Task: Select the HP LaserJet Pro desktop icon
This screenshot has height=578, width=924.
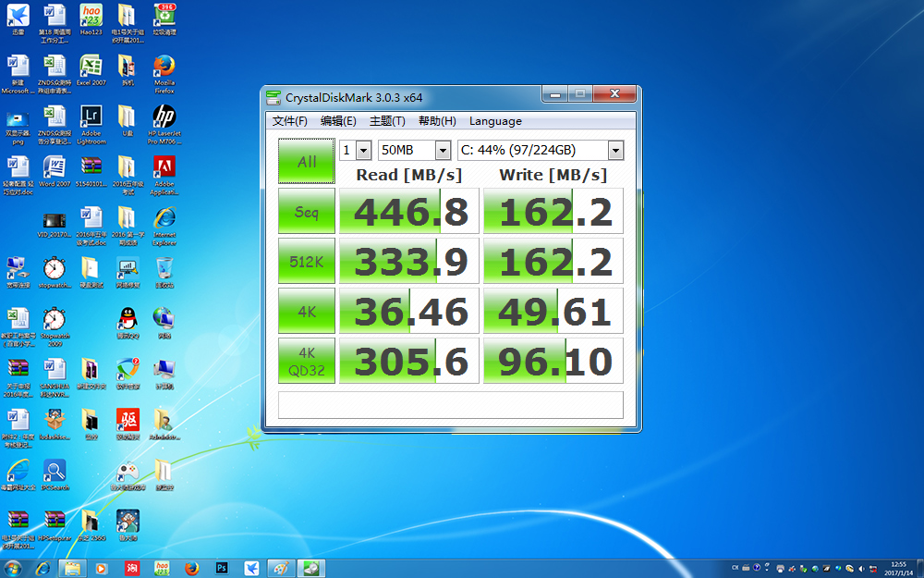Action: pyautogui.click(x=164, y=117)
